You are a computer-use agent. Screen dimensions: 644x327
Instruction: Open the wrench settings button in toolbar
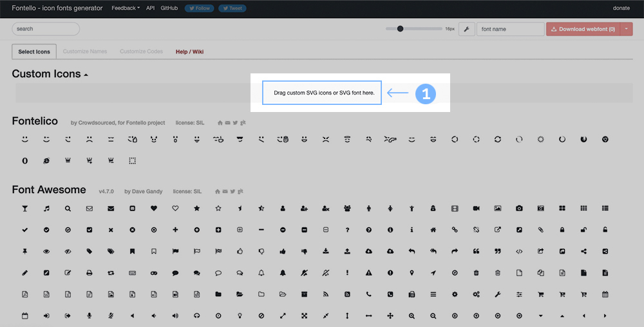(x=466, y=29)
